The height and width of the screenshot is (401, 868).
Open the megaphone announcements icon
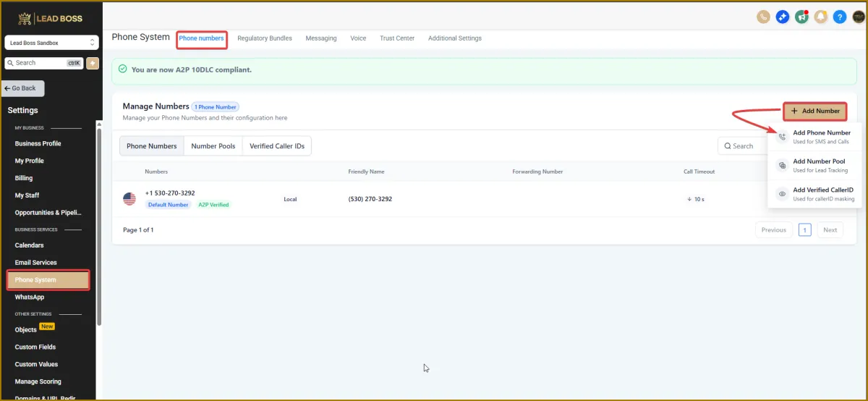pos(801,17)
